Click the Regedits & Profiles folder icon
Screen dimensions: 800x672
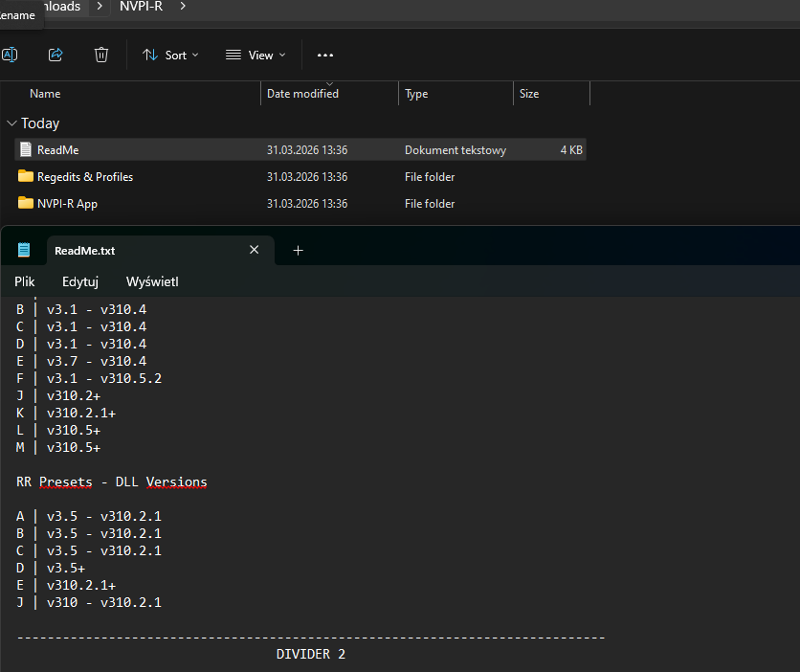coord(26,177)
